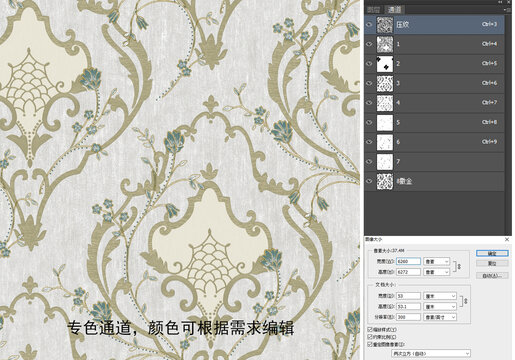Image resolution: width=515 pixels, height=360 pixels.
Task: Toggle visibility of channel 4
Action: (x=369, y=103)
